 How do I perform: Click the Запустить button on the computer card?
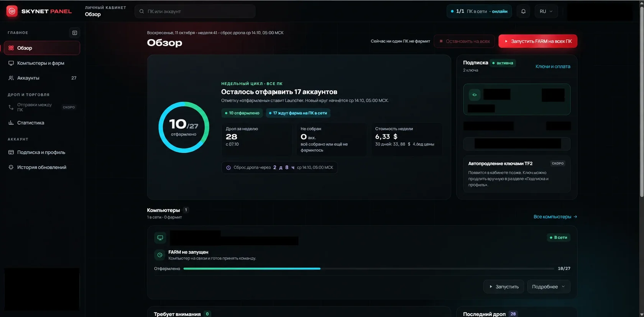coord(504,287)
